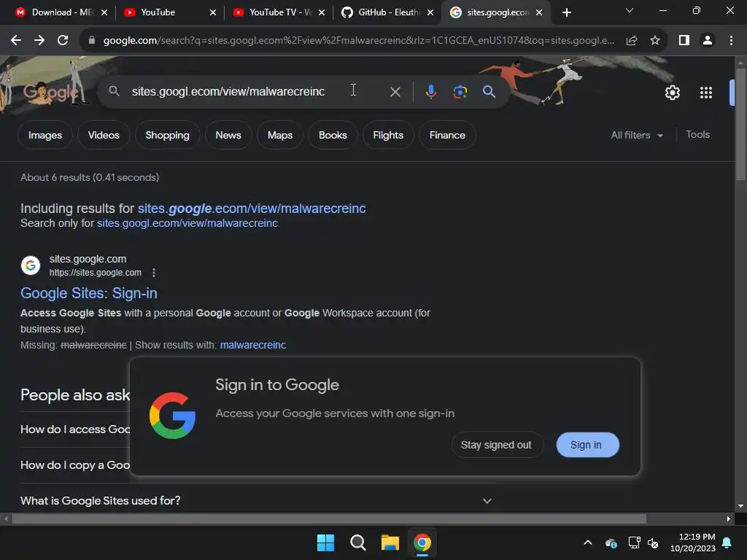View site information lock icon
The height and width of the screenshot is (560, 747).
(92, 41)
